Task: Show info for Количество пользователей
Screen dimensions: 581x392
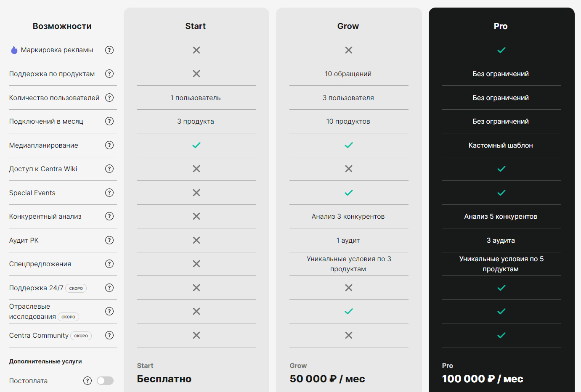Action: tap(109, 98)
